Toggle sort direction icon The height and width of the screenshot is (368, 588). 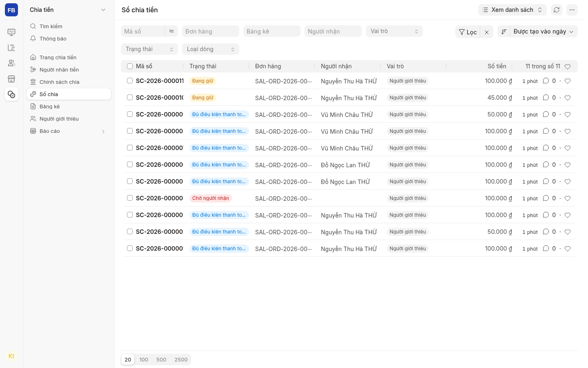pyautogui.click(x=504, y=31)
